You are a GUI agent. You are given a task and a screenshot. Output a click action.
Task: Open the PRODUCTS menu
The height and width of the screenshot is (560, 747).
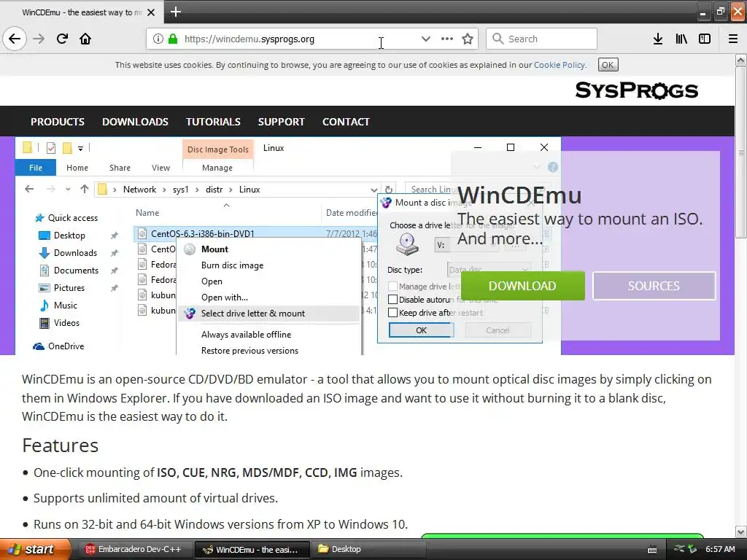pyautogui.click(x=58, y=122)
